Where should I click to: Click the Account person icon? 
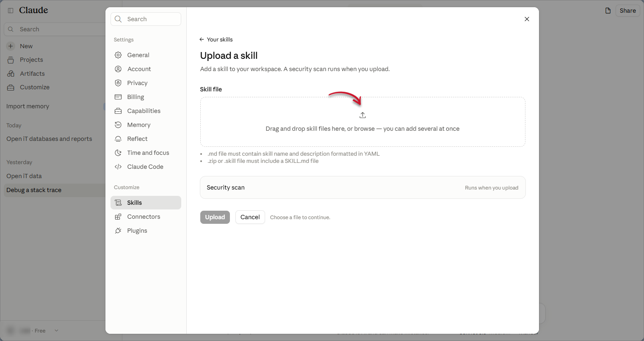click(118, 69)
